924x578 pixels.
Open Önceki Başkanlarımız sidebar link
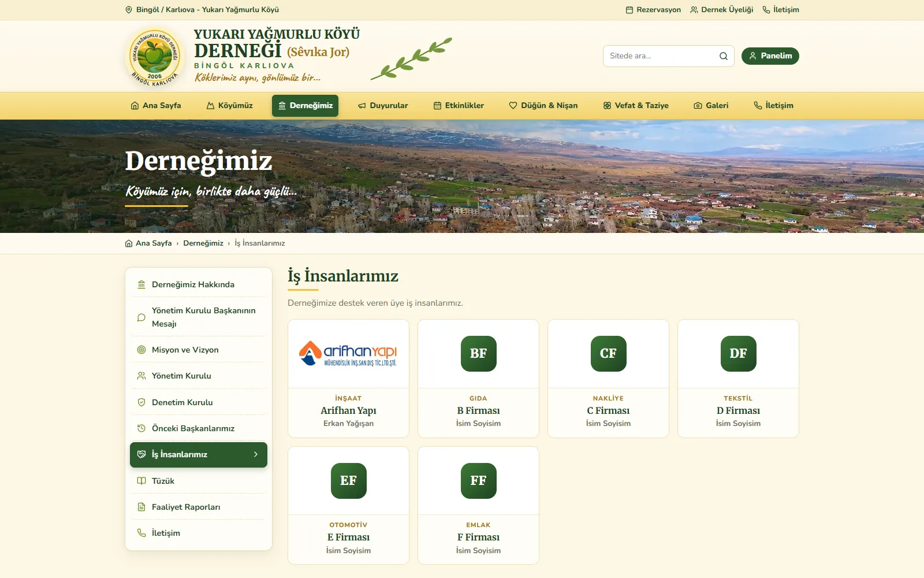[x=199, y=428]
